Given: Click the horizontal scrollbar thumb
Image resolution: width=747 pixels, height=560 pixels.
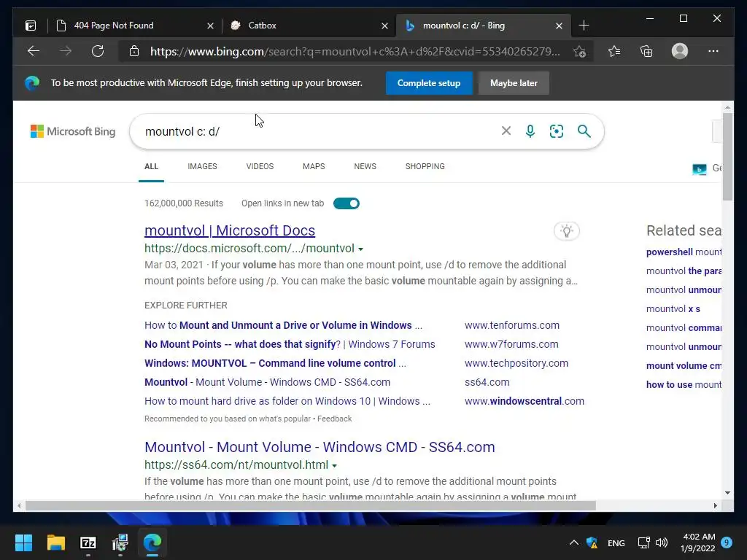Looking at the screenshot, I should pos(311,506).
